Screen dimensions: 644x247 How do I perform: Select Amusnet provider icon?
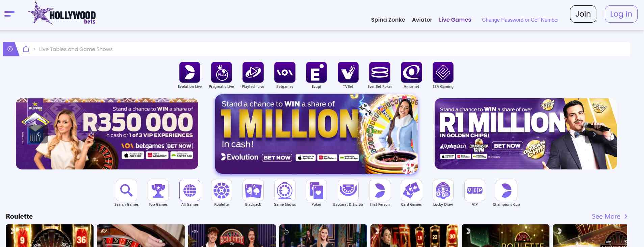(x=411, y=72)
